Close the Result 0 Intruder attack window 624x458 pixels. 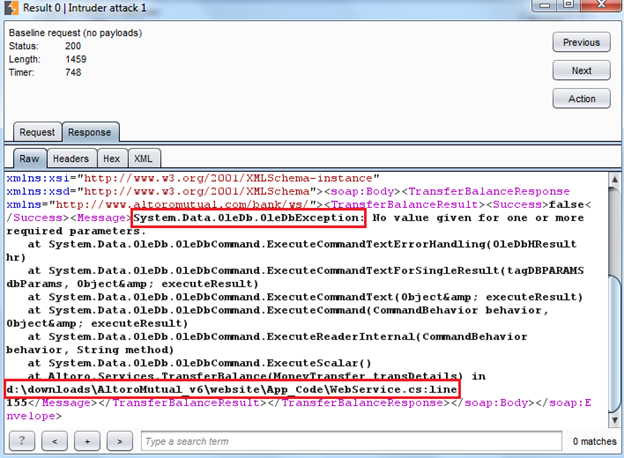(606, 9)
